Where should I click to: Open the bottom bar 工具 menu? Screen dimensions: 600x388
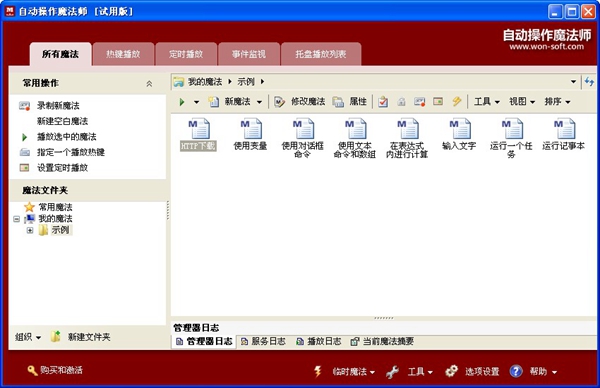tap(420, 372)
